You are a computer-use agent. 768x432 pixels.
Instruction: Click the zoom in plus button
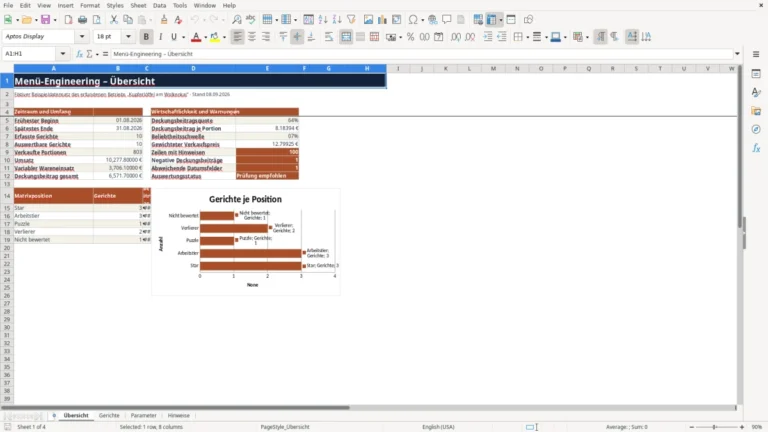tap(742, 427)
